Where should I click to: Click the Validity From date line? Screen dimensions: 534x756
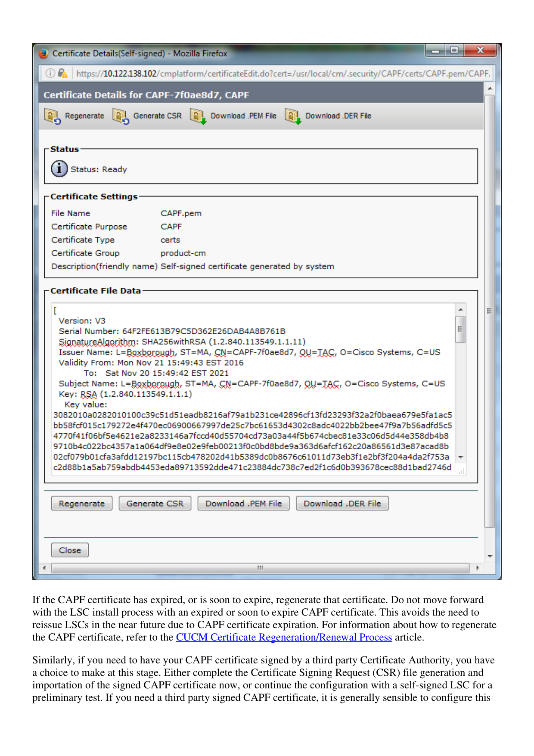point(151,363)
